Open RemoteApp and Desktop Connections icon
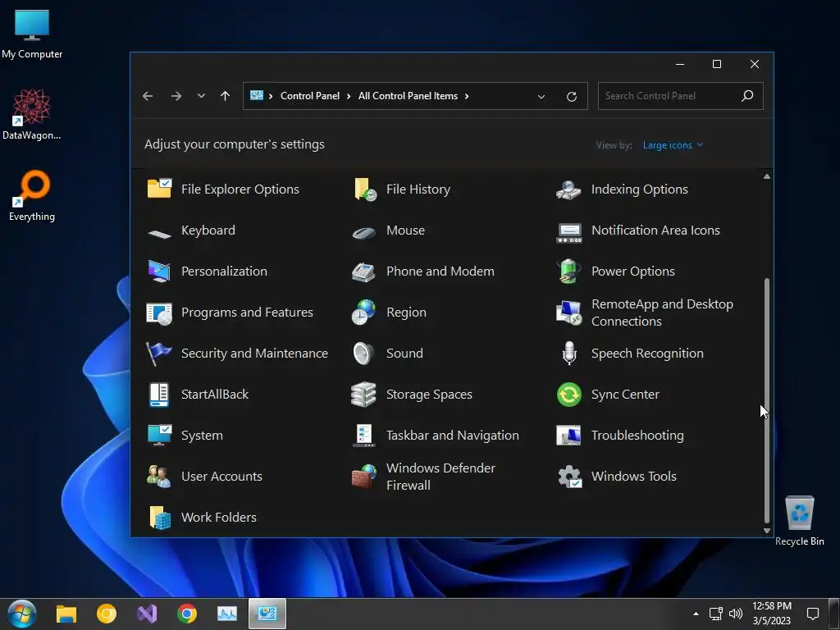The height and width of the screenshot is (630, 840). pyautogui.click(x=569, y=313)
